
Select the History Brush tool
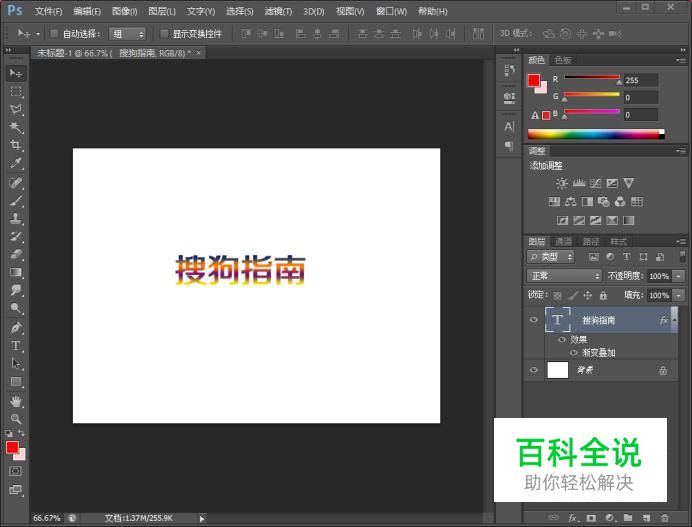point(16,236)
